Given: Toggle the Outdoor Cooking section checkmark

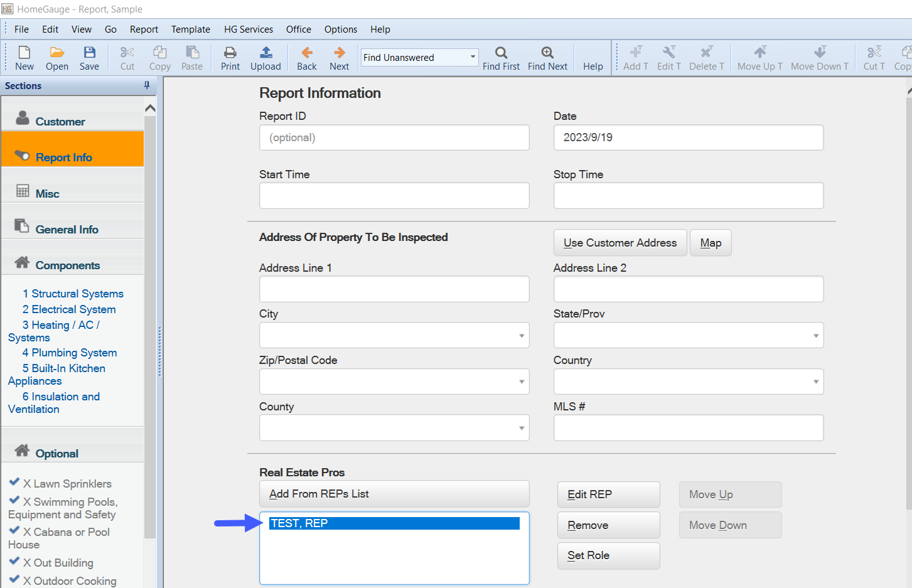Looking at the screenshot, I should click(14, 579).
